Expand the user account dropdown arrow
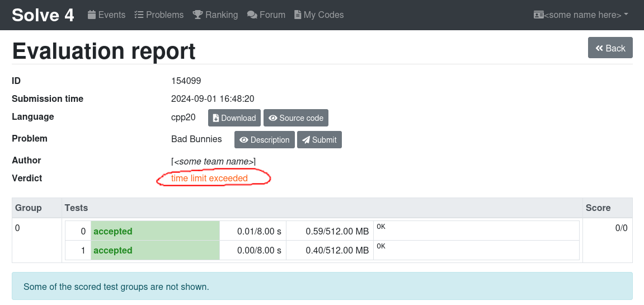The width and height of the screenshot is (644, 305). (x=626, y=15)
